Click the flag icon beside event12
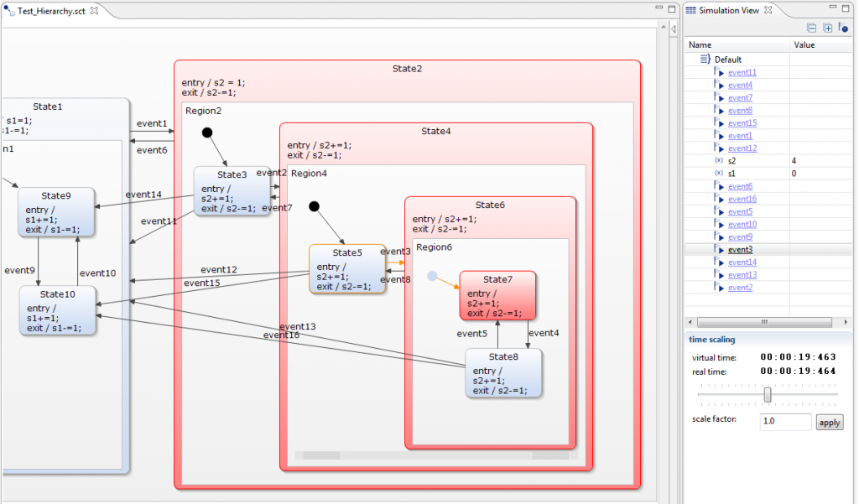Screen dimensions: 859x504 click(719, 148)
